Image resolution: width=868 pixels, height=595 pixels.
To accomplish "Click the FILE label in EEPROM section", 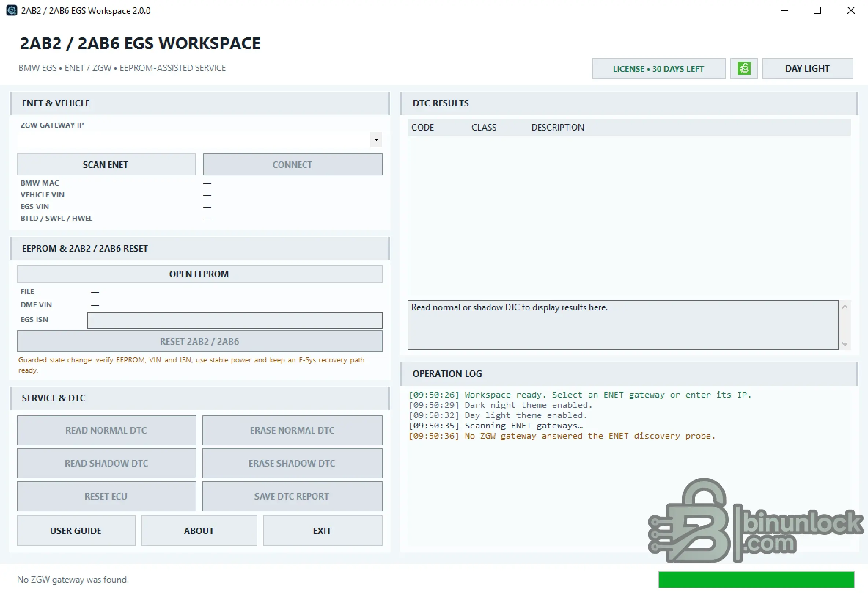I will 27,292.
